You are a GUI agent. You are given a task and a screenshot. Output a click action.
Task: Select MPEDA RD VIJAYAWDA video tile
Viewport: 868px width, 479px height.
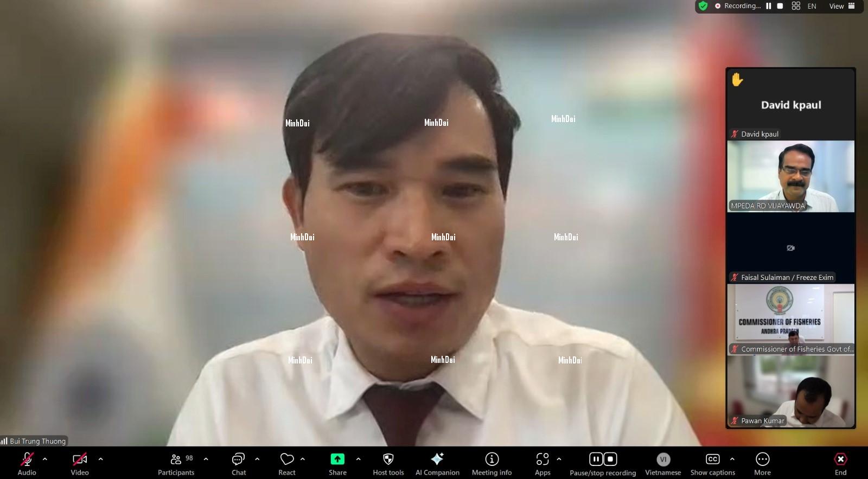pyautogui.click(x=791, y=176)
